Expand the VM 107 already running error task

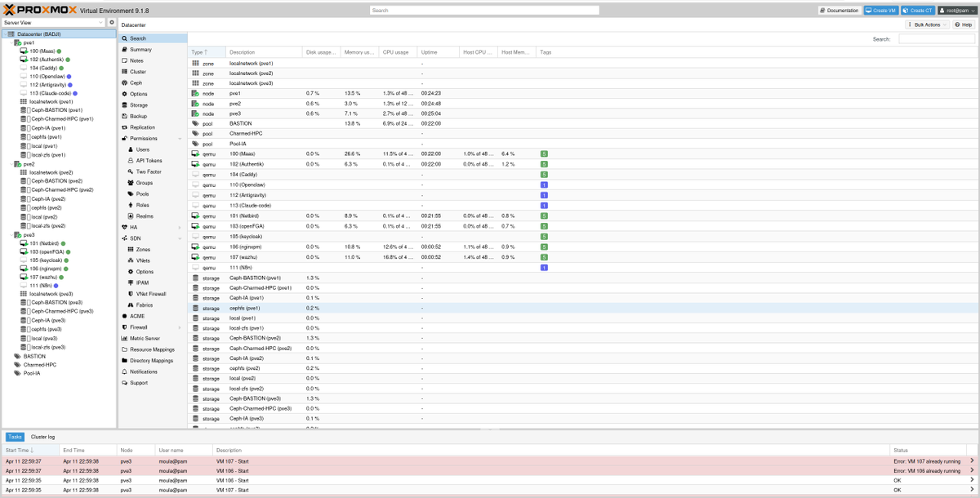(972, 460)
